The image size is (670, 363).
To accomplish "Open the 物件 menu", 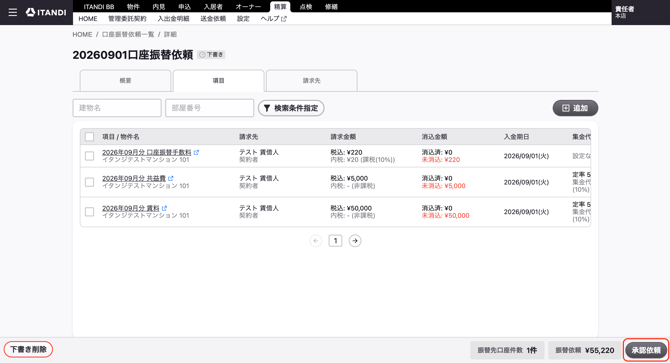I will point(133,6).
